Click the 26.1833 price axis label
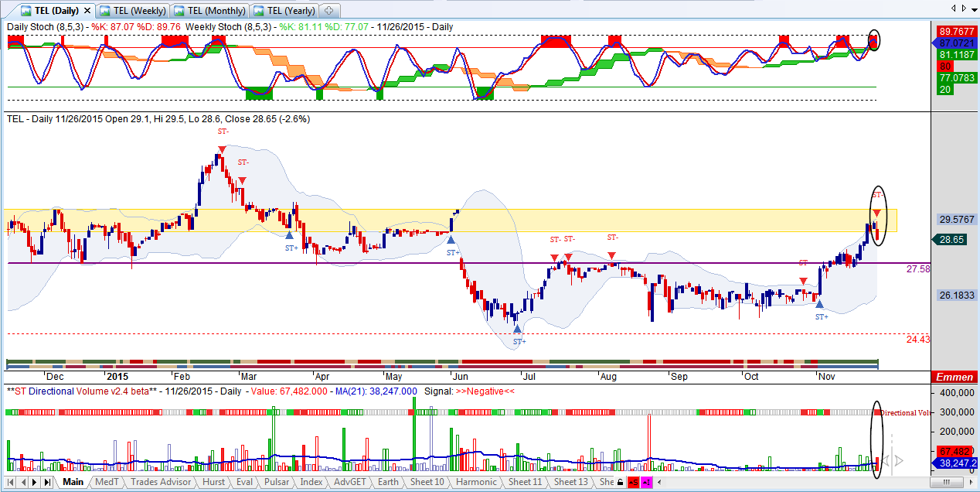Image resolution: width=980 pixels, height=492 pixels. (956, 295)
